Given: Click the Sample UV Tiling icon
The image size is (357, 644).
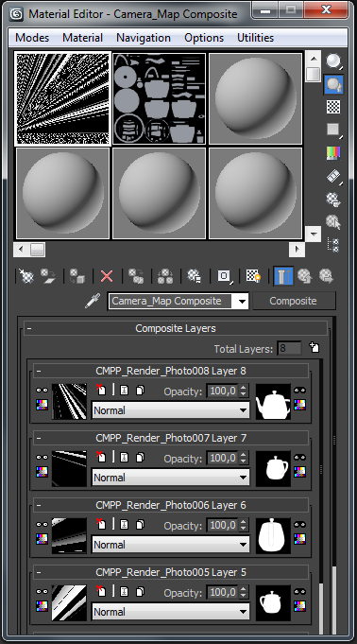Looking at the screenshot, I should (x=333, y=130).
